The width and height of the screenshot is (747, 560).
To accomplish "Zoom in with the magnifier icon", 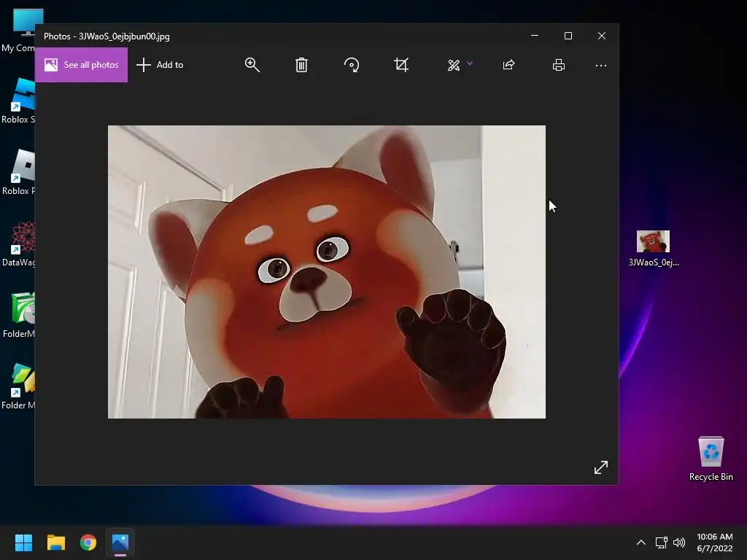I will 252,65.
